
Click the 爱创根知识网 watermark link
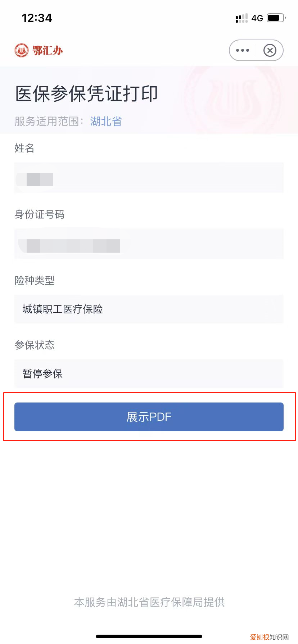pyautogui.click(x=268, y=637)
